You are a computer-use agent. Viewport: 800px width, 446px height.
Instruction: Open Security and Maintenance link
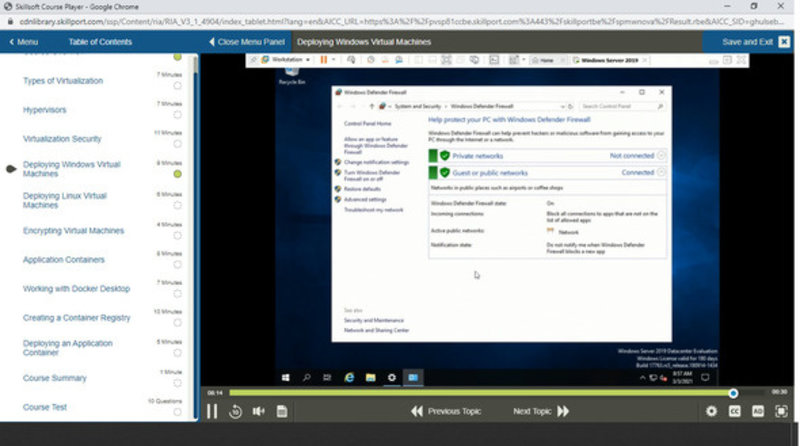click(373, 320)
